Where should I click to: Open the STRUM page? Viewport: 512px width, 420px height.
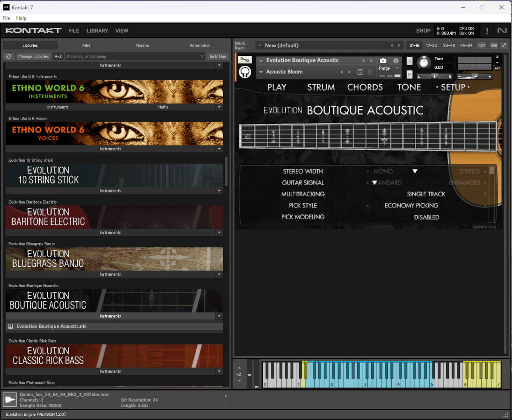(321, 87)
